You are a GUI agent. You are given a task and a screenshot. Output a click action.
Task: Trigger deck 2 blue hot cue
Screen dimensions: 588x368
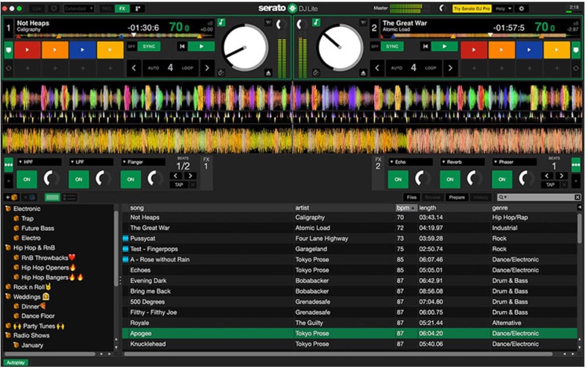point(529,50)
